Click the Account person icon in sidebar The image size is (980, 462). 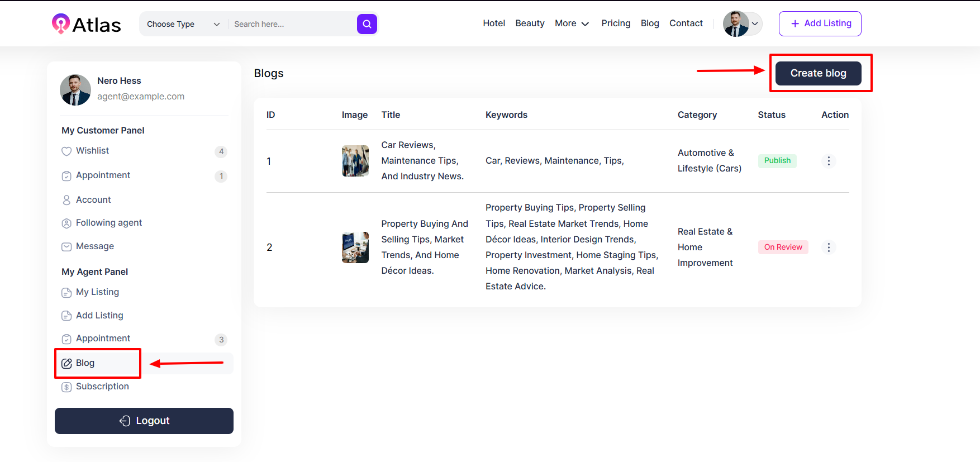pyautogui.click(x=66, y=200)
